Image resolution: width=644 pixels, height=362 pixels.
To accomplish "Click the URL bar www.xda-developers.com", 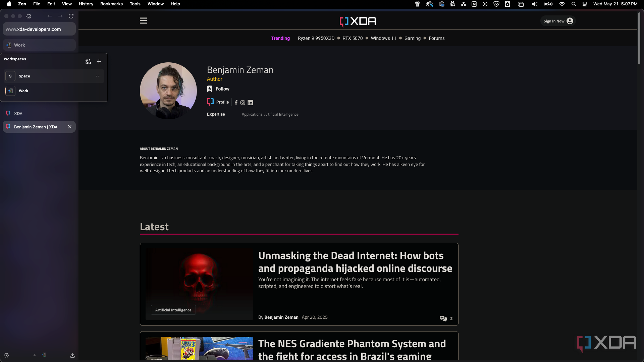I will pyautogui.click(x=39, y=29).
